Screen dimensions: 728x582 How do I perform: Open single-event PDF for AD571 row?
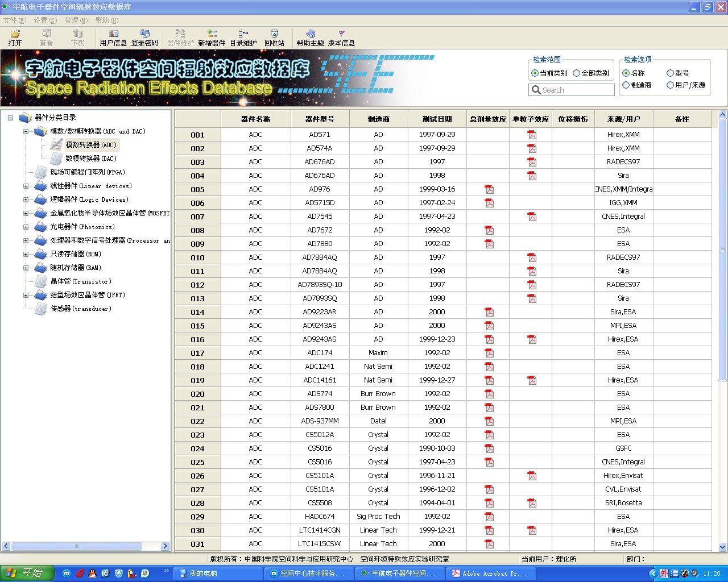(532, 135)
